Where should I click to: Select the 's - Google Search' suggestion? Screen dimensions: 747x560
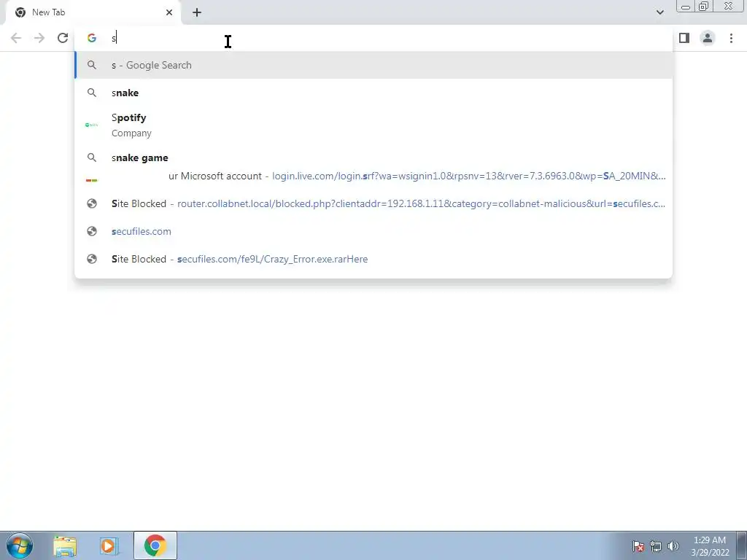click(x=373, y=65)
